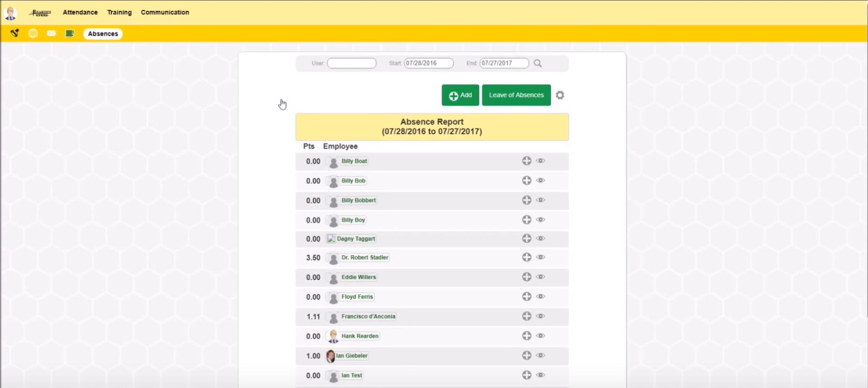868x388 pixels.
Task: Open the mail envelope icon
Action: point(51,33)
